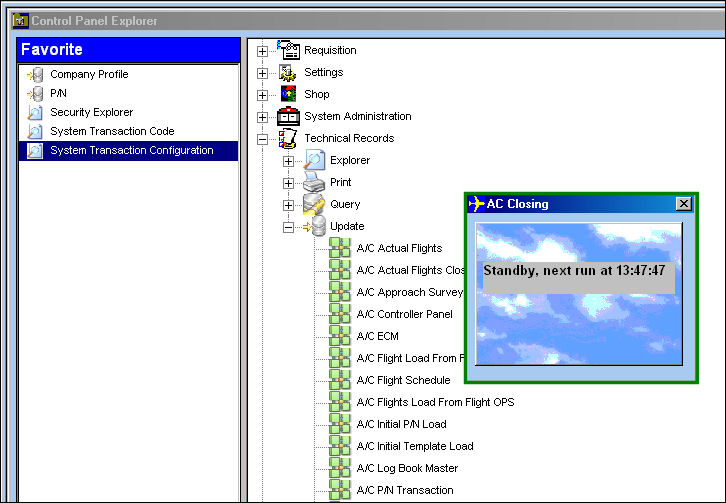Expand the Query subnode

point(288,205)
